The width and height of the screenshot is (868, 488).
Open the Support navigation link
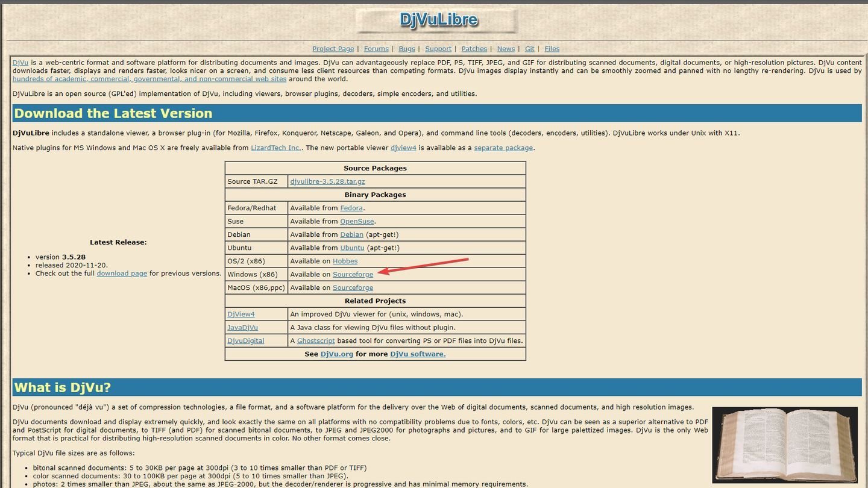point(438,49)
